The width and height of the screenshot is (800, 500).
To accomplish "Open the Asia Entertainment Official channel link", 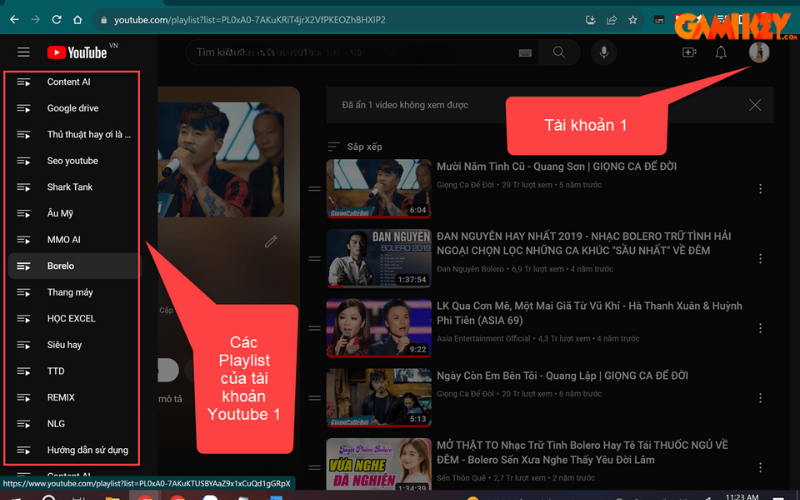I will click(x=483, y=338).
